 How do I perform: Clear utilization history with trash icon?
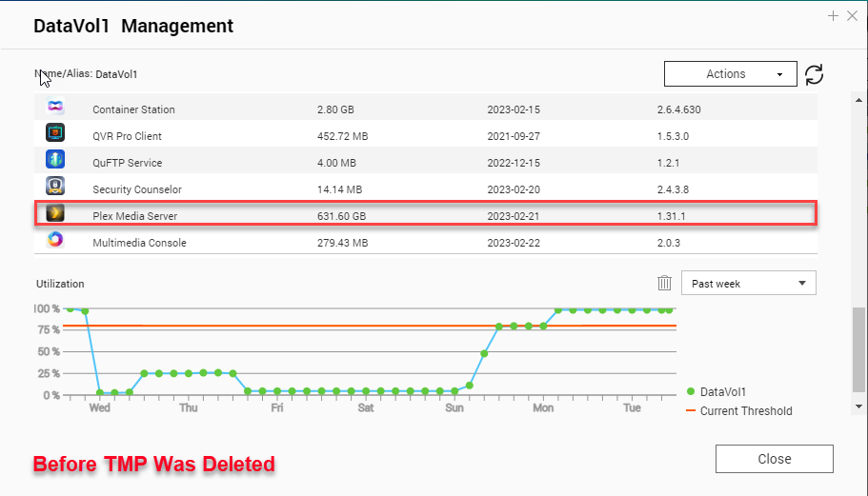click(x=664, y=283)
